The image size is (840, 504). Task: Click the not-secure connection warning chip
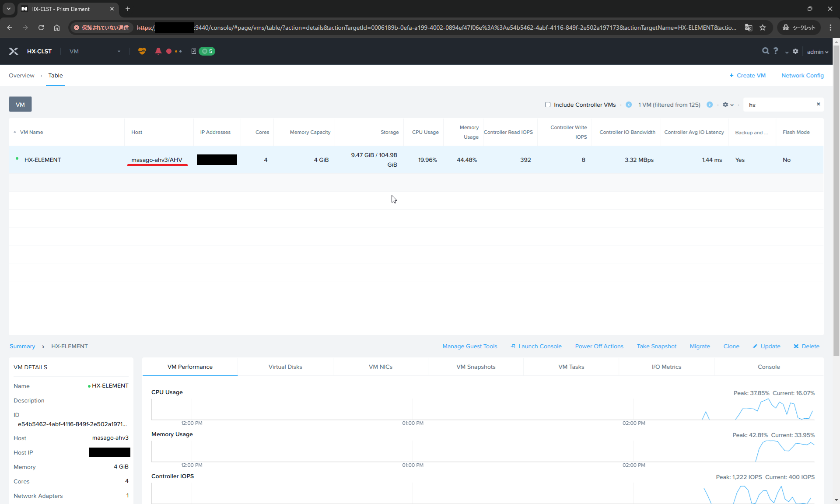pyautogui.click(x=101, y=28)
